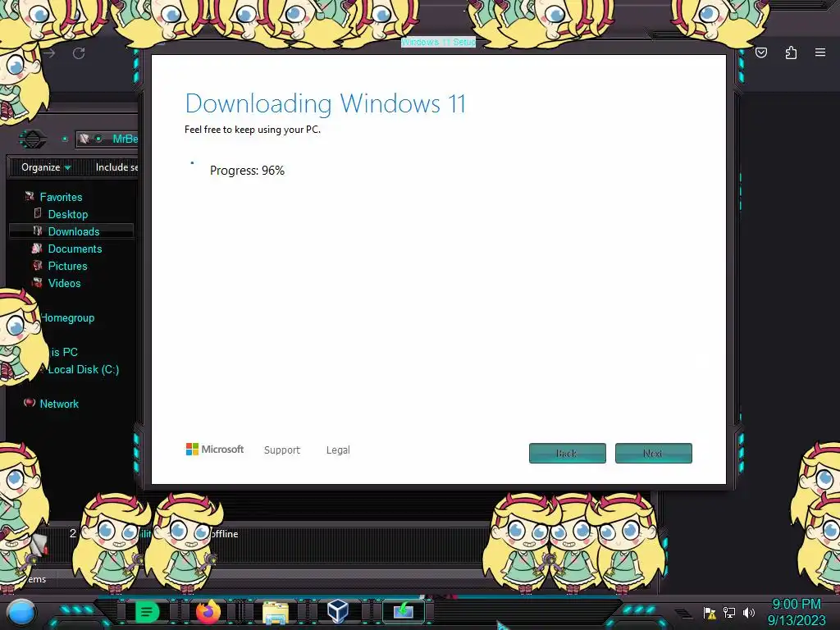Click the MrBe address bar in Explorer
The width and height of the screenshot is (840, 630).
pos(107,139)
